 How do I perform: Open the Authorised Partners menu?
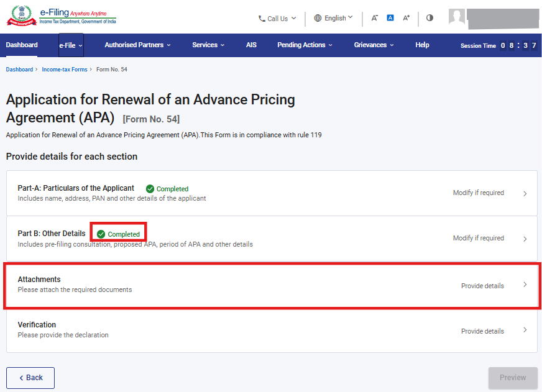point(137,45)
